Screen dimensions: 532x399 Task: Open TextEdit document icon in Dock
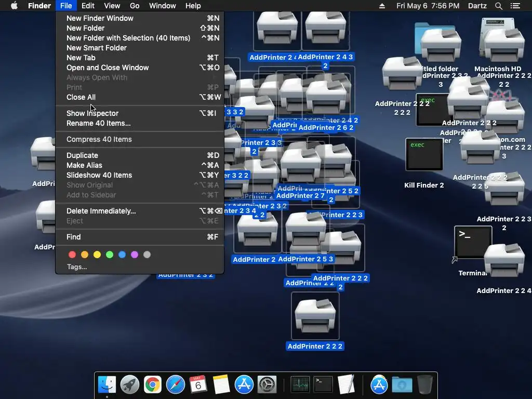(346, 385)
